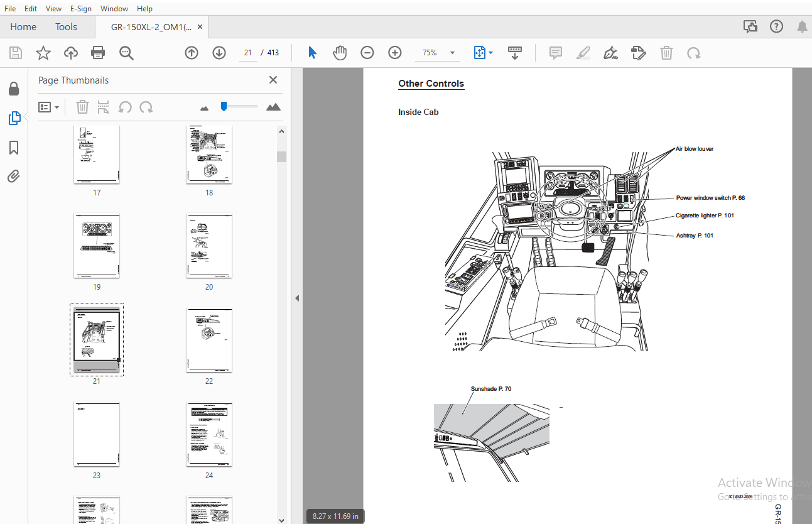
Task: Collapse the navigation pane arrow
Action: (298, 298)
